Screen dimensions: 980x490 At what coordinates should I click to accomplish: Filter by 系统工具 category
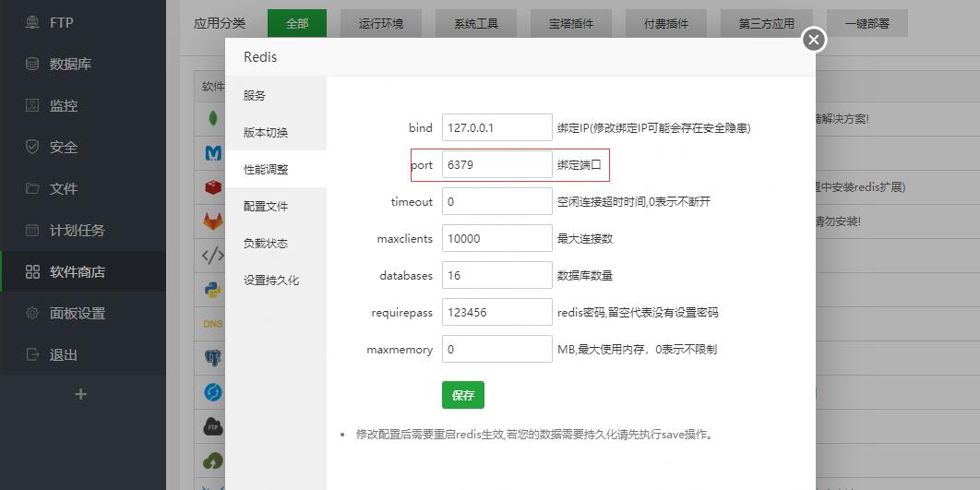[x=476, y=24]
